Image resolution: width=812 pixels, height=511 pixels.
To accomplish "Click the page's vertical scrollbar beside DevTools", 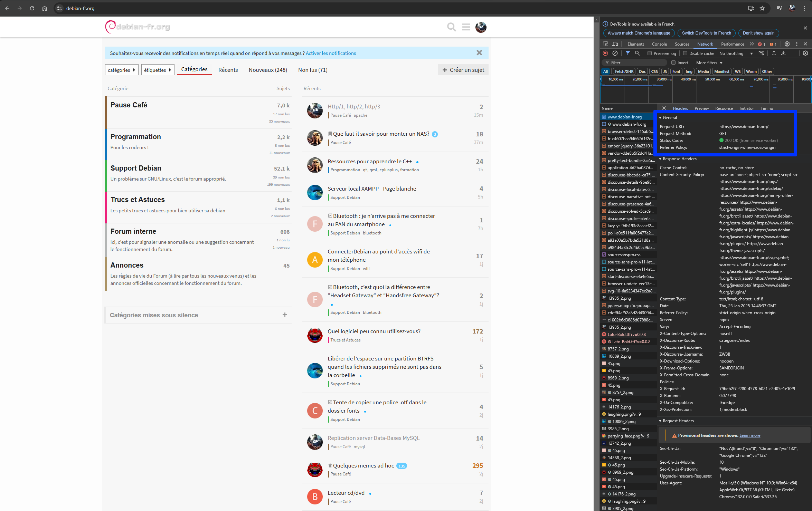I will [x=596, y=266].
